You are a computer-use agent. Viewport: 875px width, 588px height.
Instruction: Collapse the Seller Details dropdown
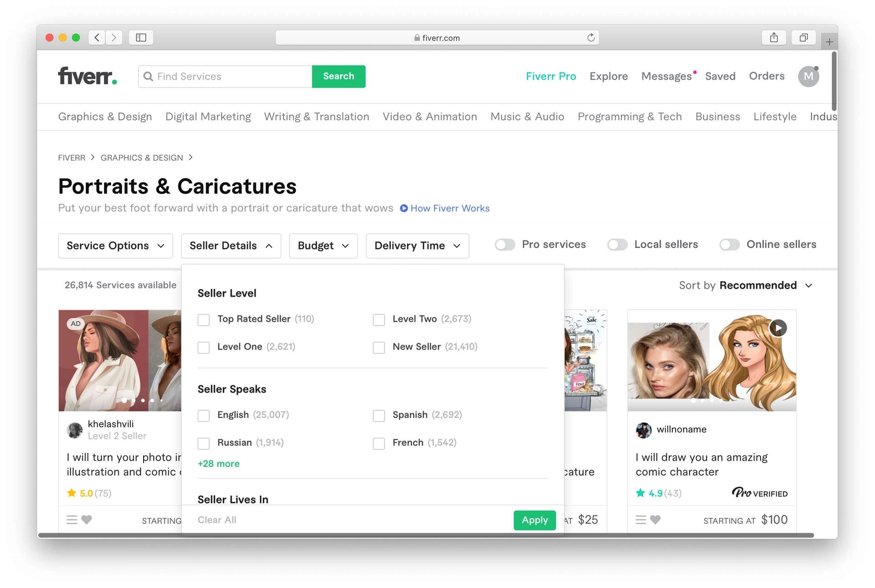tap(231, 246)
